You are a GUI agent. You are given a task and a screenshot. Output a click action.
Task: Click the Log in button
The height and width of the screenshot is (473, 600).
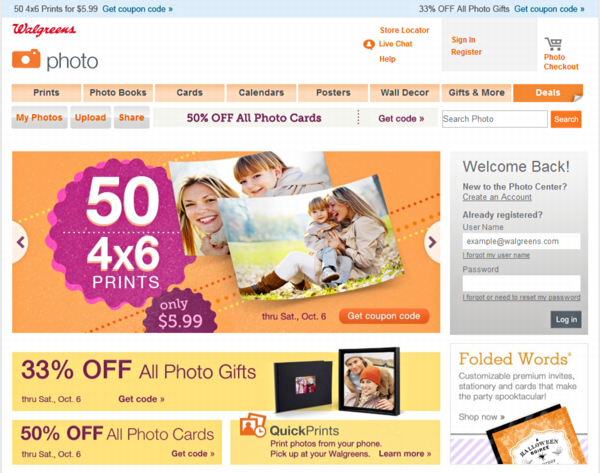tap(566, 320)
